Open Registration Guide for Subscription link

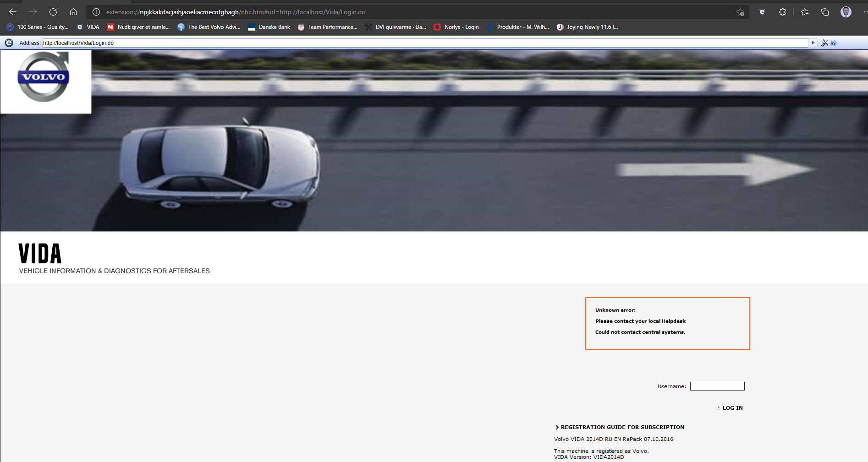click(622, 427)
